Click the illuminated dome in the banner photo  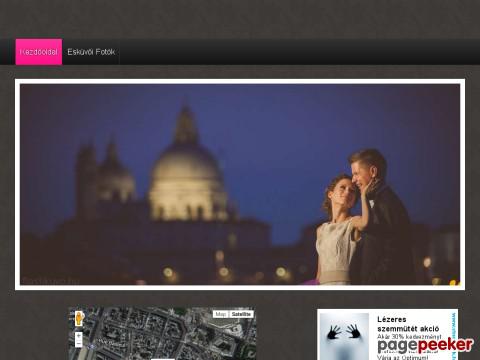pos(187,180)
